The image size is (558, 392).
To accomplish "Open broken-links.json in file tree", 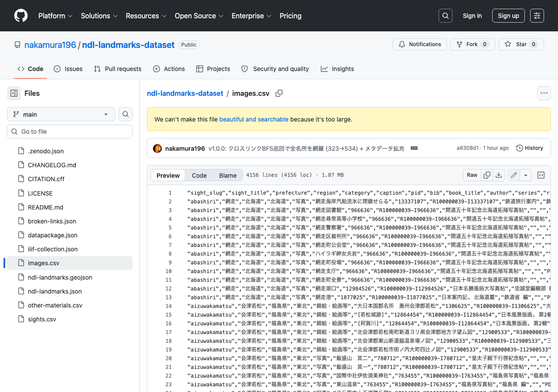I will pyautogui.click(x=70, y=221).
